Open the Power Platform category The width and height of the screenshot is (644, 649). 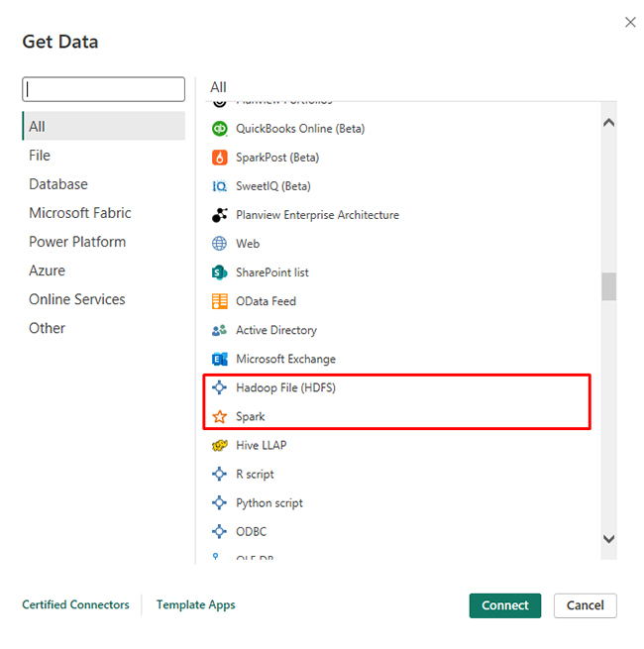pyautogui.click(x=103, y=242)
